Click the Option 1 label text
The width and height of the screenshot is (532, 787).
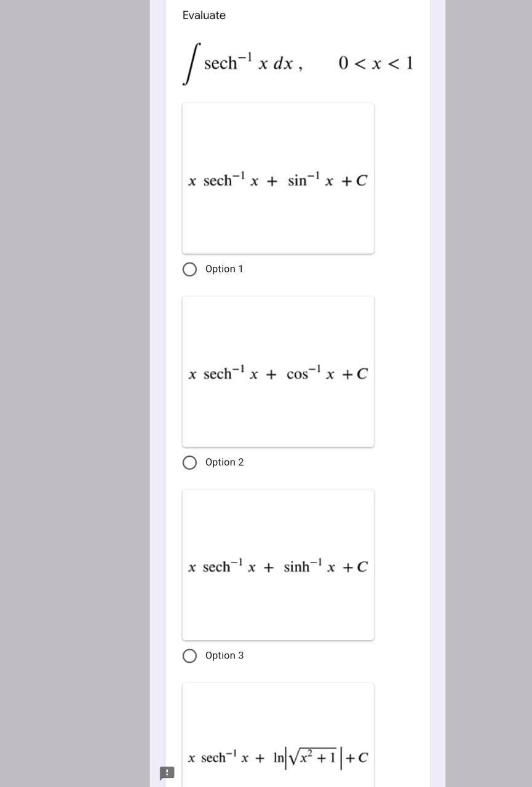(224, 269)
